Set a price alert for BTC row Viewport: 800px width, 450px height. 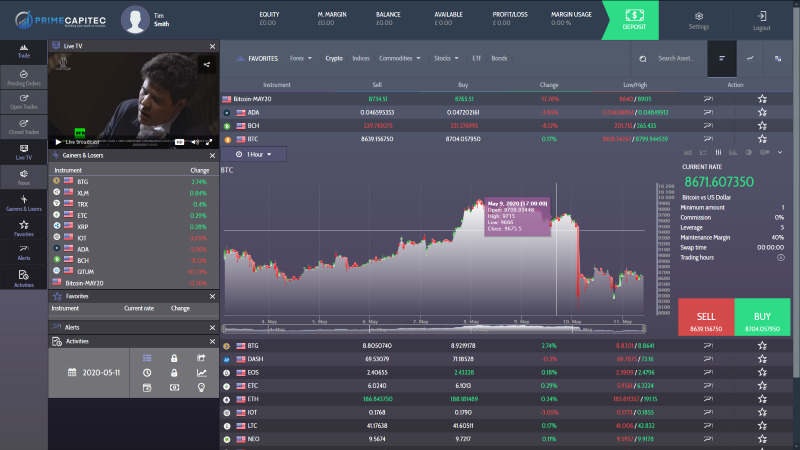pos(708,139)
